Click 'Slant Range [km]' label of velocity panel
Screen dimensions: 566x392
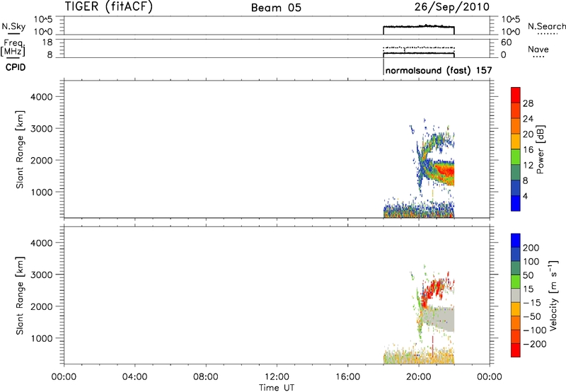21,296
